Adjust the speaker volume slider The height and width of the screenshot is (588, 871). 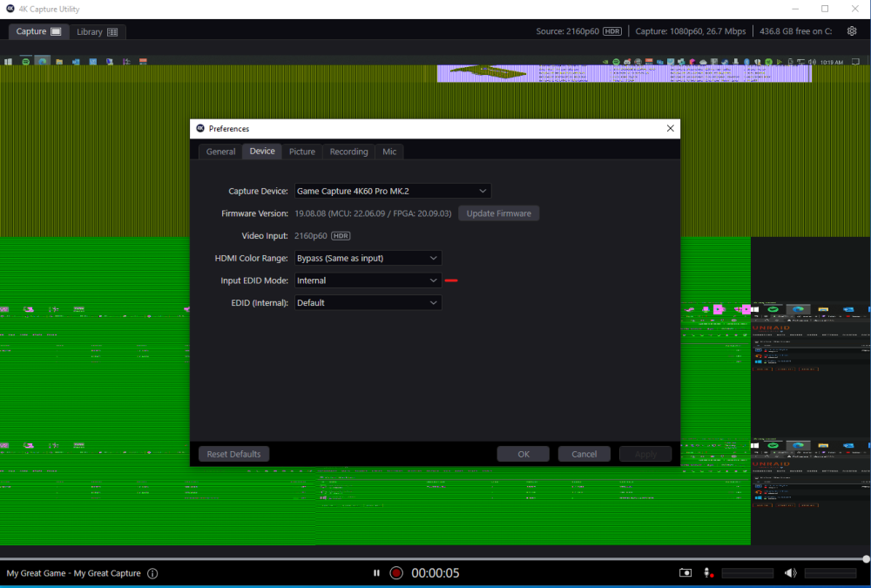pos(830,573)
